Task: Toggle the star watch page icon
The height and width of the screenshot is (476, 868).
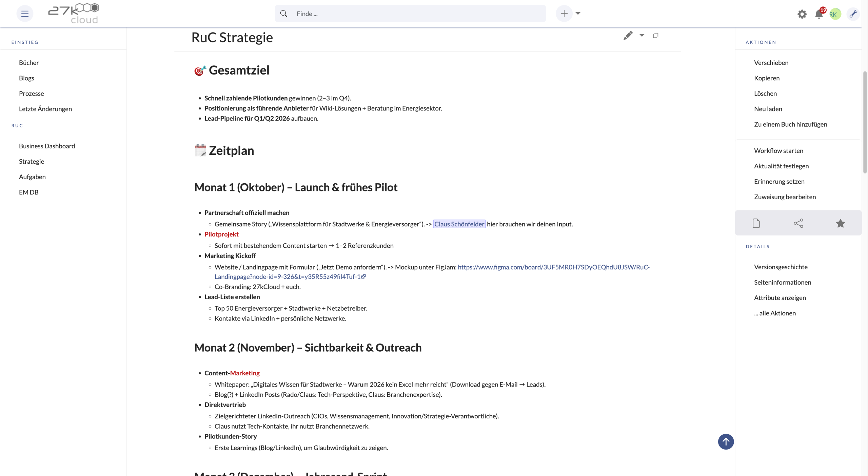Action: 841,223
